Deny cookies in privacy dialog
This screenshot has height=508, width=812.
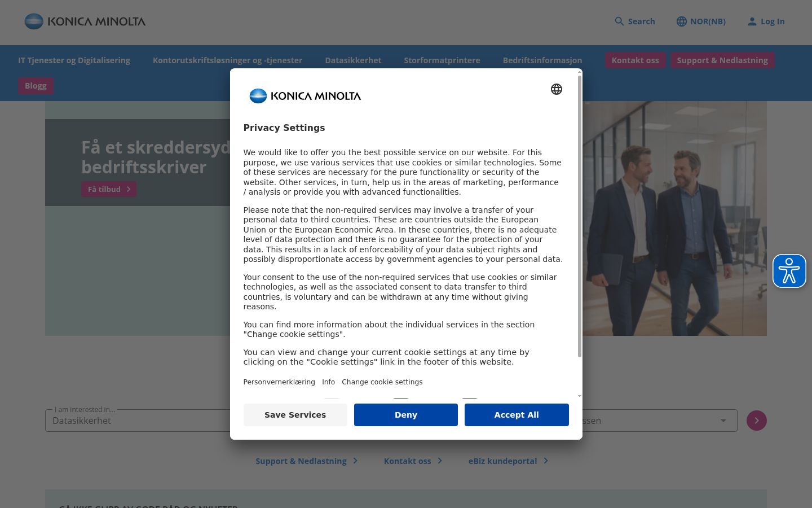406,415
